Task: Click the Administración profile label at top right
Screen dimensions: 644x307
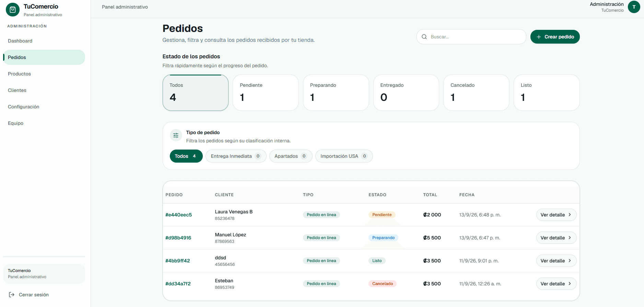Action: tap(607, 4)
